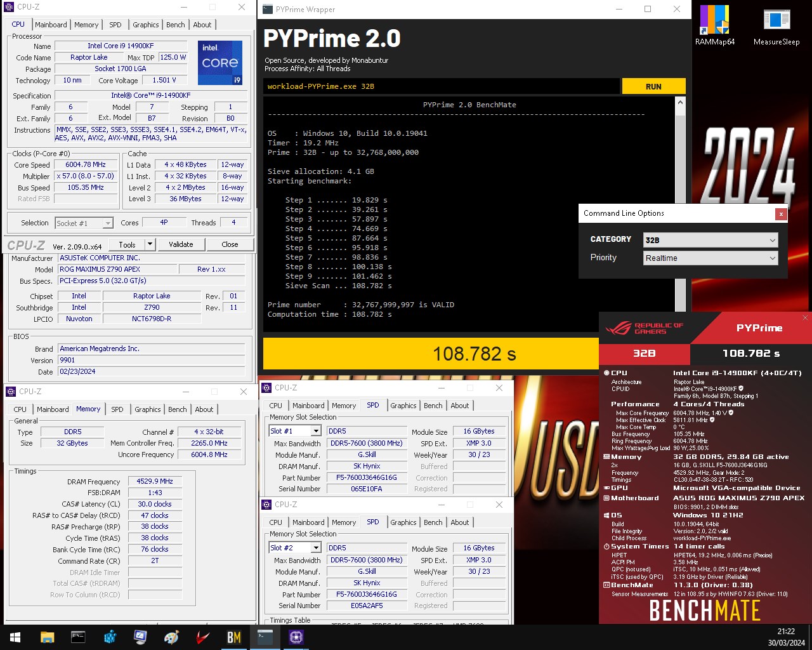Click the workload-PYPrime.exe 32B command field
The image size is (812, 650).
[x=442, y=86]
